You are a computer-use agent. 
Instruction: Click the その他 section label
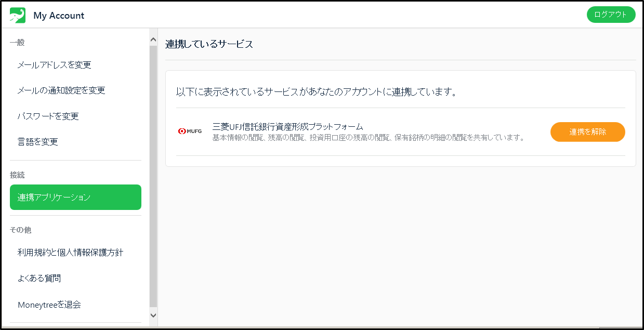coord(21,230)
